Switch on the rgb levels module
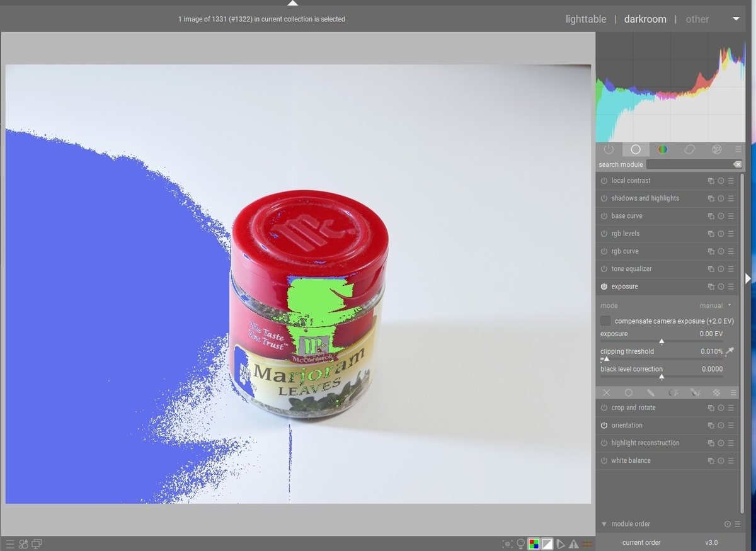The image size is (756, 551). pos(604,234)
